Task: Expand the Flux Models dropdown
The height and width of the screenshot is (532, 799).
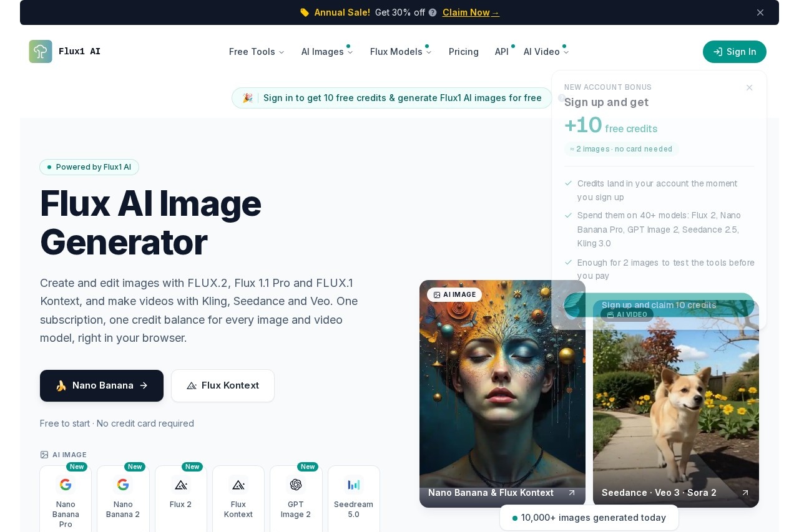Action: [401, 52]
